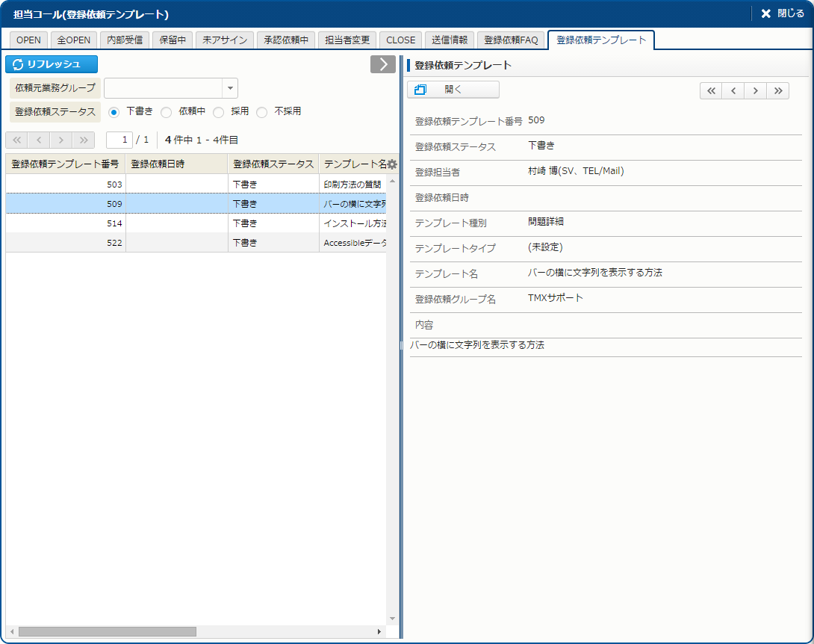This screenshot has width=814, height=644.
Task: Jump to last page of list pager
Action: point(84,140)
